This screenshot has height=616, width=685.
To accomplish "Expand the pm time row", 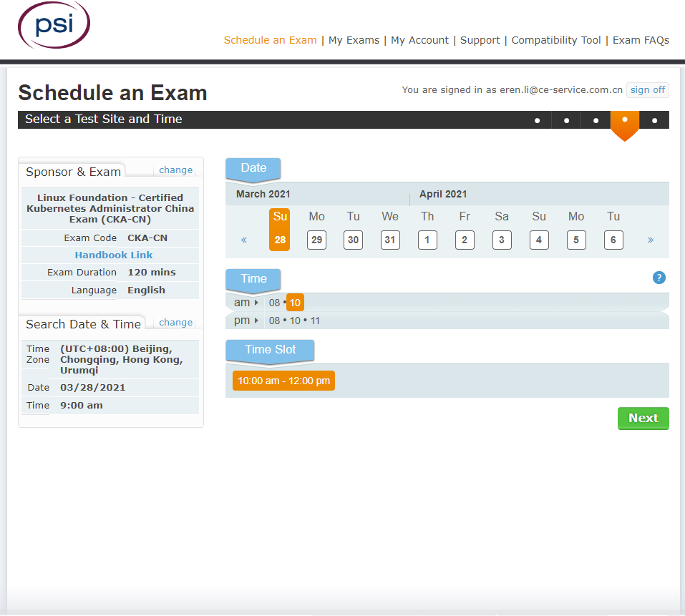I will [x=246, y=321].
